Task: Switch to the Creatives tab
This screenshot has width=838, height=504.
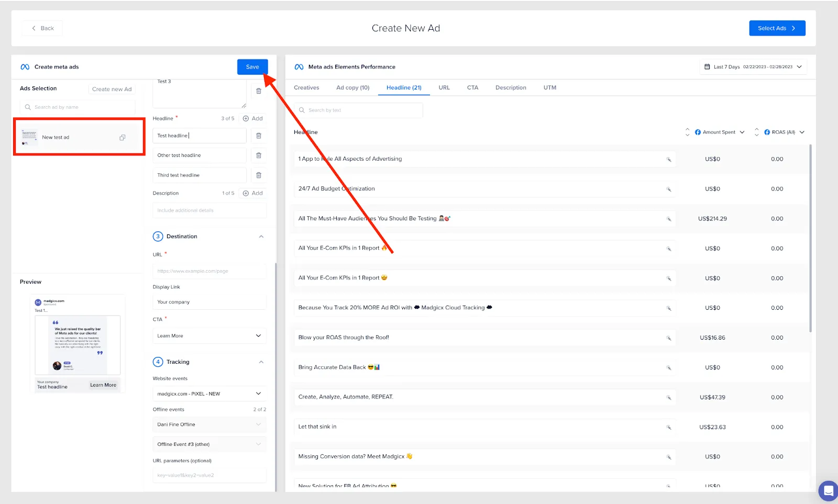Action: (306, 88)
